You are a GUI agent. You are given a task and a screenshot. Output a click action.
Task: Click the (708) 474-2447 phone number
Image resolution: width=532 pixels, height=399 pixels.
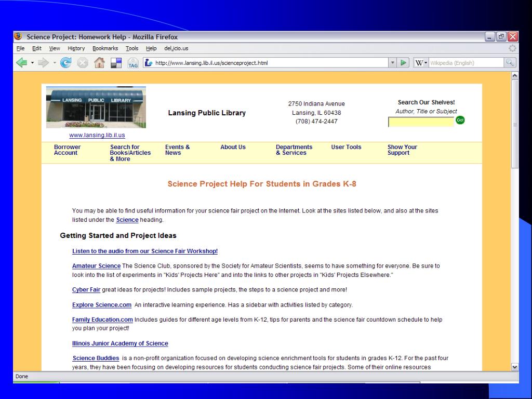tap(316, 122)
